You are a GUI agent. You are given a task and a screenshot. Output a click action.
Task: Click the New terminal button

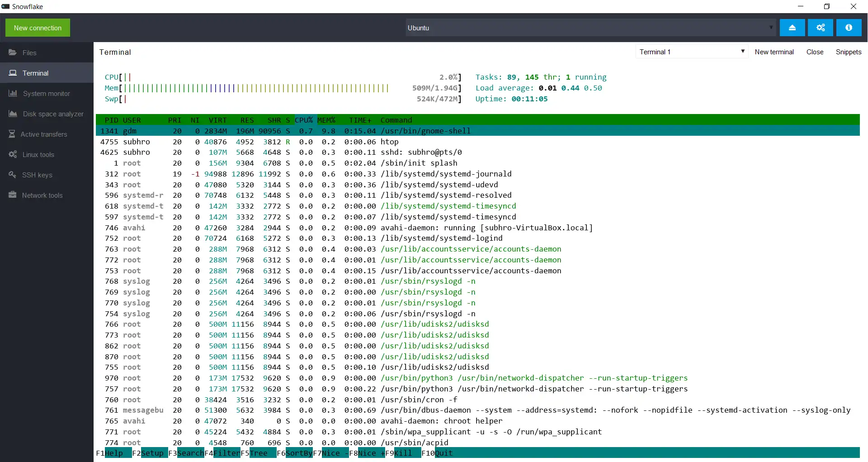(x=774, y=52)
